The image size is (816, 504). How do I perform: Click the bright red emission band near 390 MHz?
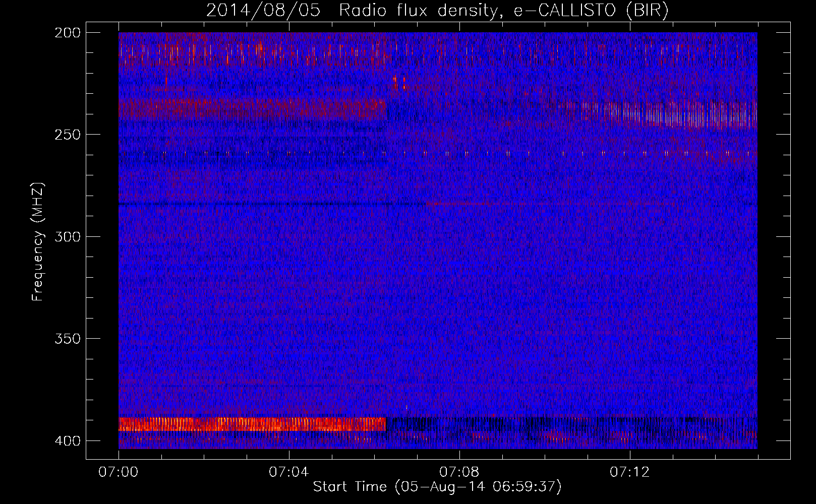tap(252, 424)
